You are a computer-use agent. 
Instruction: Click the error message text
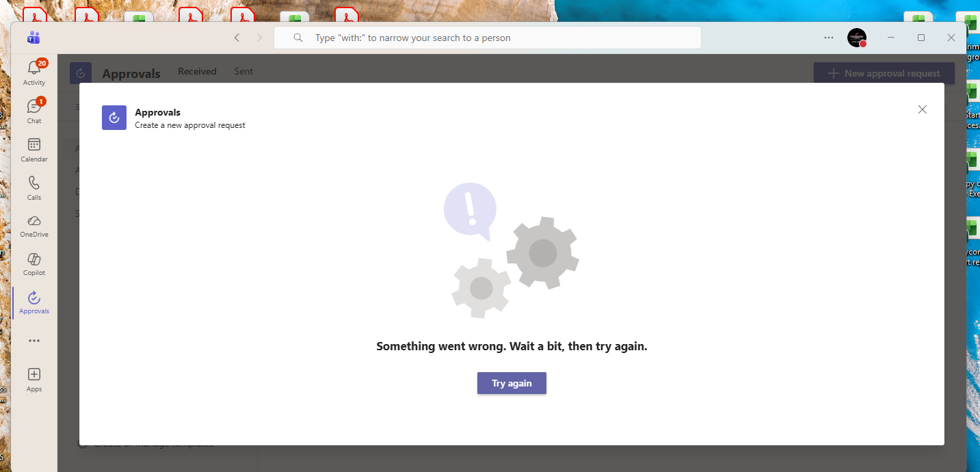click(512, 346)
